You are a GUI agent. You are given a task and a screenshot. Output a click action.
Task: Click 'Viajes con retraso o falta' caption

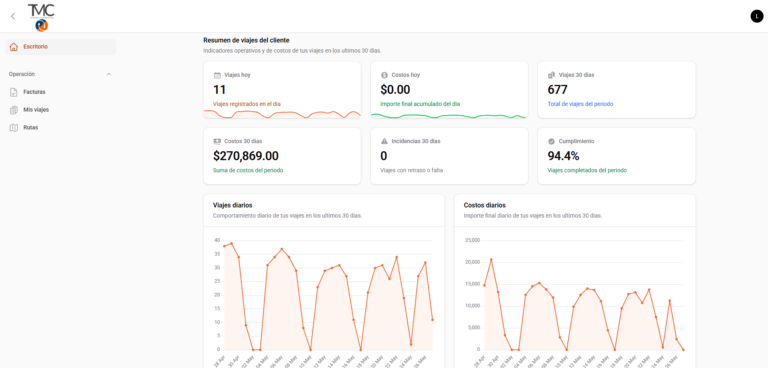coord(411,171)
